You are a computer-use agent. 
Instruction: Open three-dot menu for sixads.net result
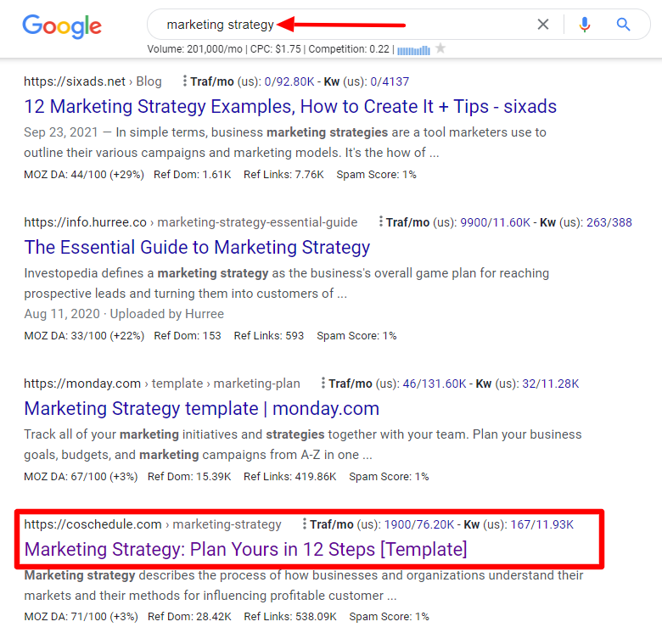184,81
